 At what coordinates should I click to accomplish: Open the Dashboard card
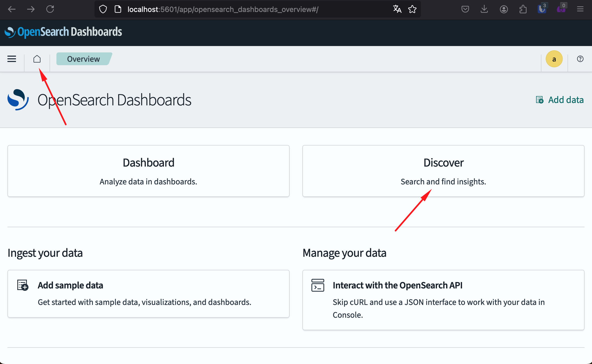coord(149,171)
